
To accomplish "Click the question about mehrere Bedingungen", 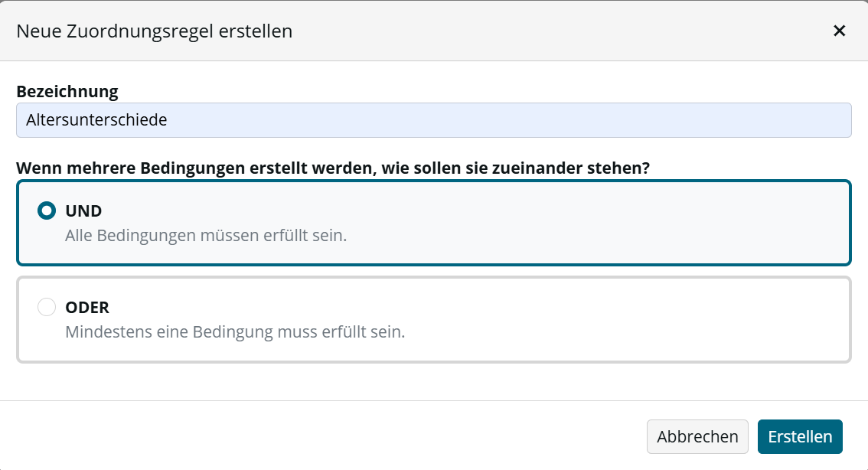I will pyautogui.click(x=333, y=168).
